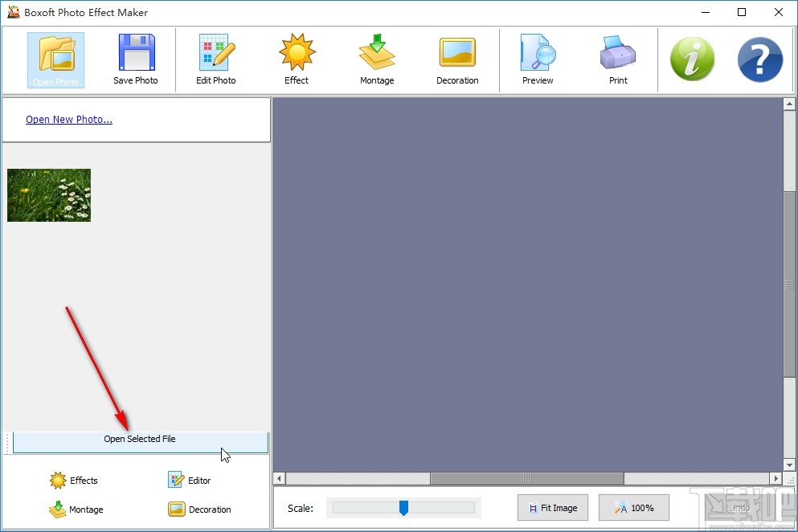Choose Decoration in the bottom-left panel
Viewport: 798px width, 532px height.
199,509
